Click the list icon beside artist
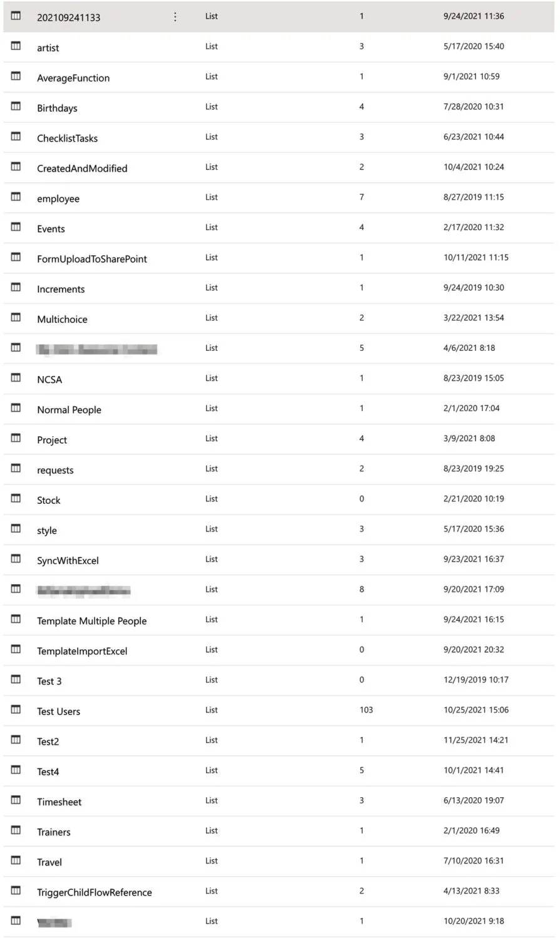Screen dimensions: 560x940 coord(16,46)
